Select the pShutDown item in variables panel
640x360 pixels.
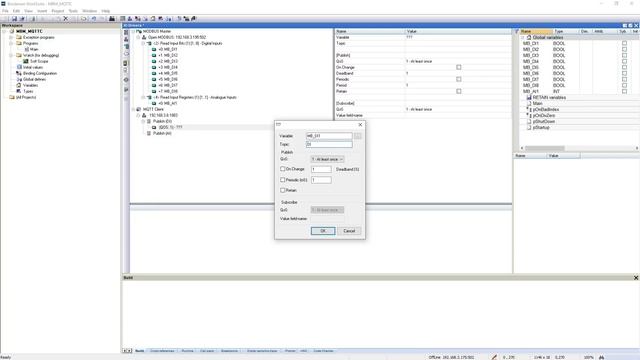pyautogui.click(x=544, y=121)
